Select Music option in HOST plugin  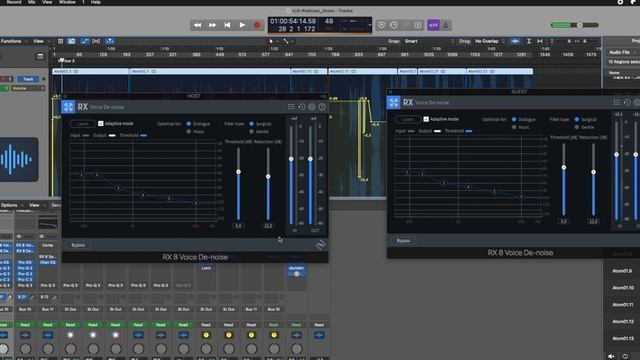point(189,131)
